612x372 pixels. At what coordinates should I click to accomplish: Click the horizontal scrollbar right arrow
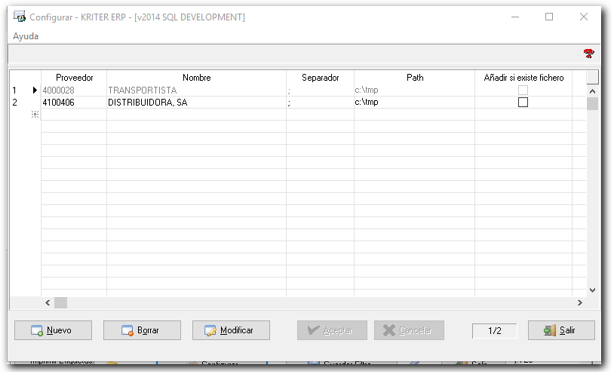coord(580,303)
